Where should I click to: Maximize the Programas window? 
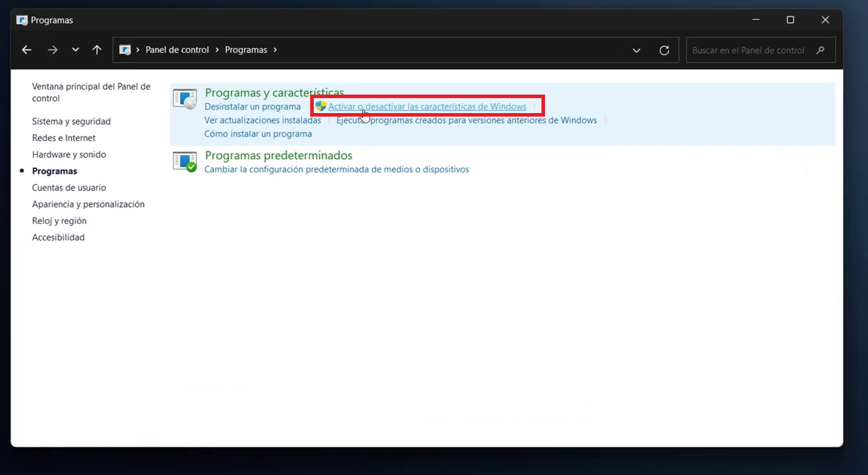click(x=790, y=20)
